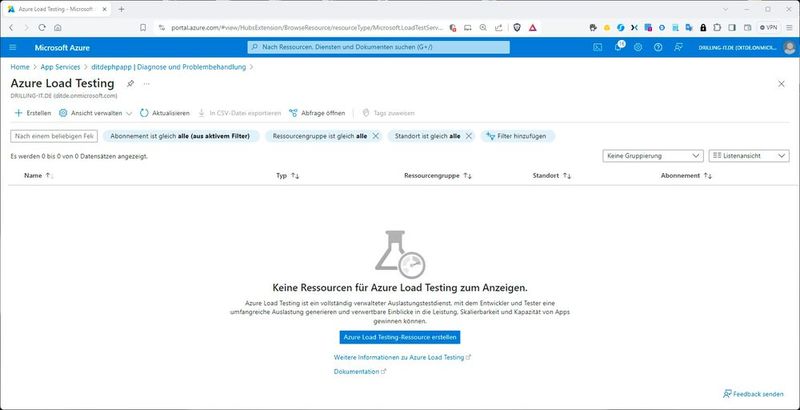Click Filter hinzufügen
The width and height of the screenshot is (800, 410).
pos(517,136)
